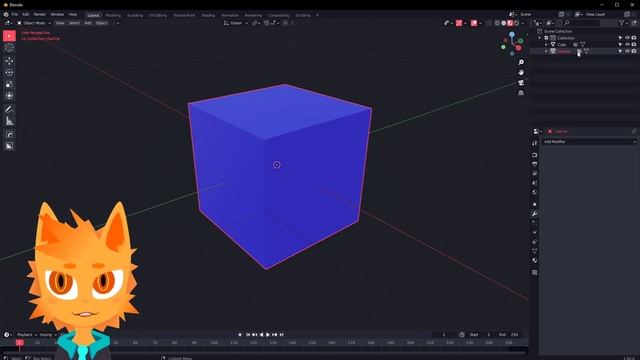
Task: Open the Output properties tab
Action: 535,164
